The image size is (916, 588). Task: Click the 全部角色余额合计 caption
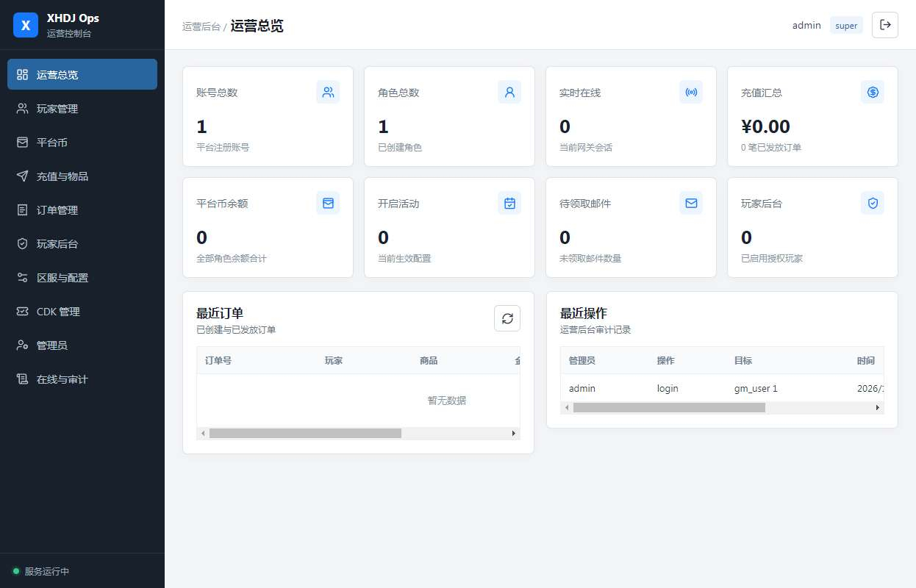[x=232, y=258]
